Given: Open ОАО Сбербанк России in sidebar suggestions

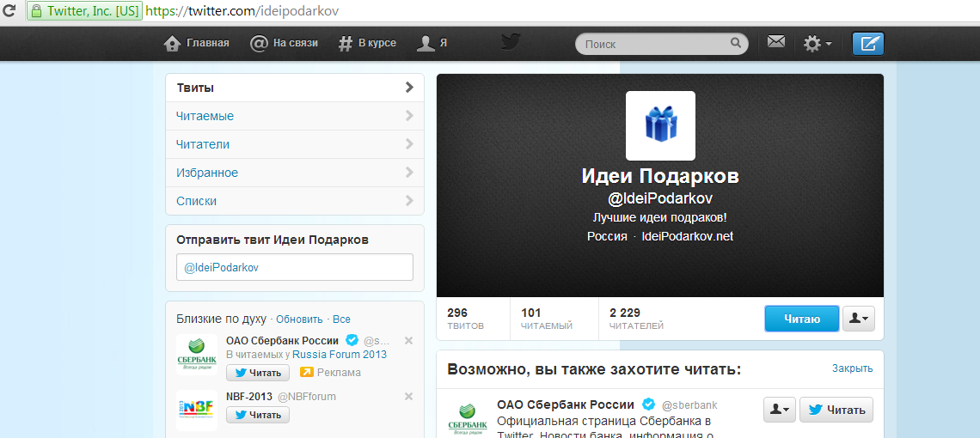Looking at the screenshot, I should [283, 341].
